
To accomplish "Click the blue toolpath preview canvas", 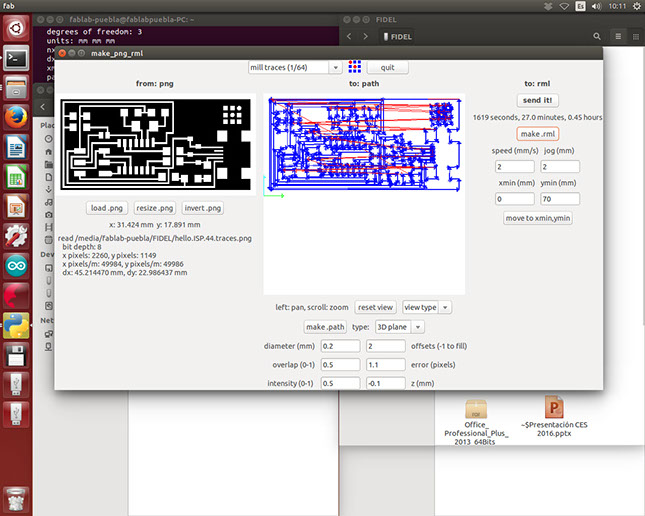I will click(x=364, y=194).
